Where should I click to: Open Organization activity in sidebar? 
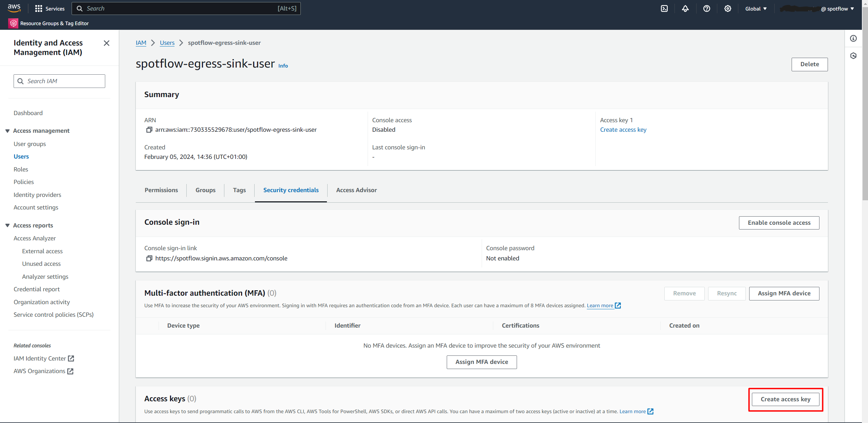[42, 302]
